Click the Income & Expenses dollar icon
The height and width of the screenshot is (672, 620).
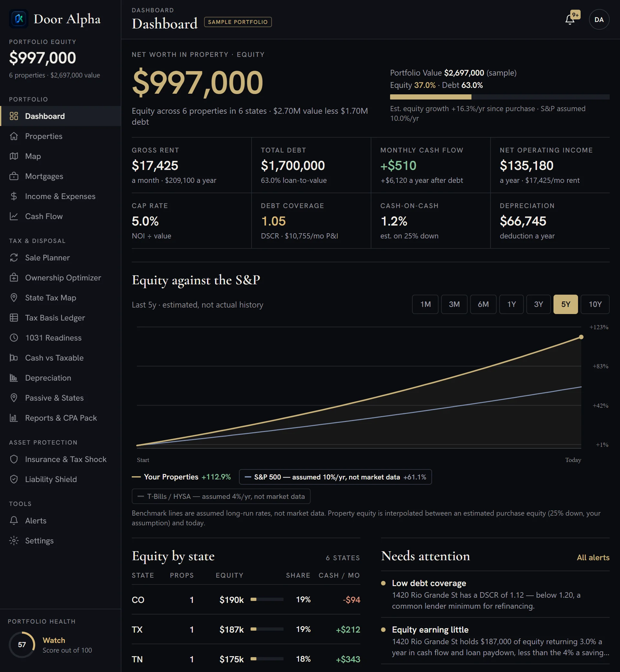coord(14,196)
